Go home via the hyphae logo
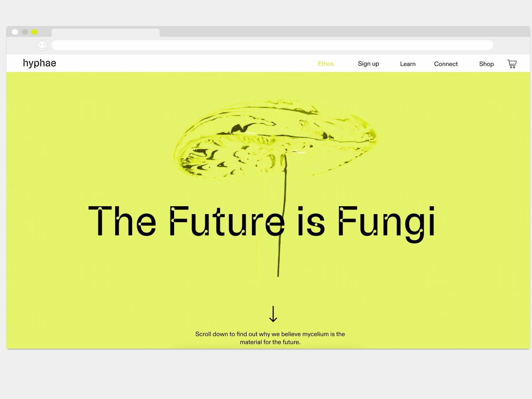The height and width of the screenshot is (399, 532). pyautogui.click(x=39, y=63)
